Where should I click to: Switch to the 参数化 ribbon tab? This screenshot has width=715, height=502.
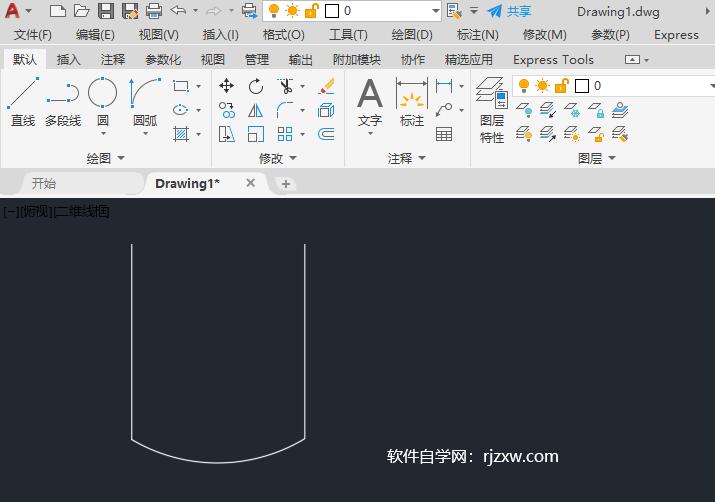click(163, 59)
